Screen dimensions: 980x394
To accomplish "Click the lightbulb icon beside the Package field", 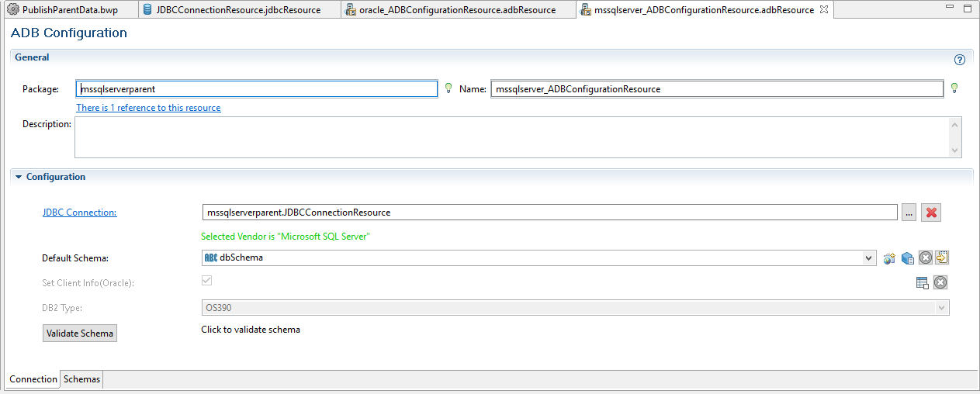I will click(448, 88).
